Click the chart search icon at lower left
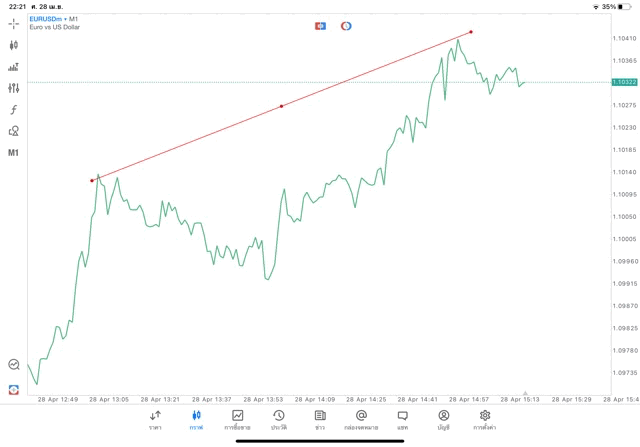The image size is (640, 447). coord(13,365)
